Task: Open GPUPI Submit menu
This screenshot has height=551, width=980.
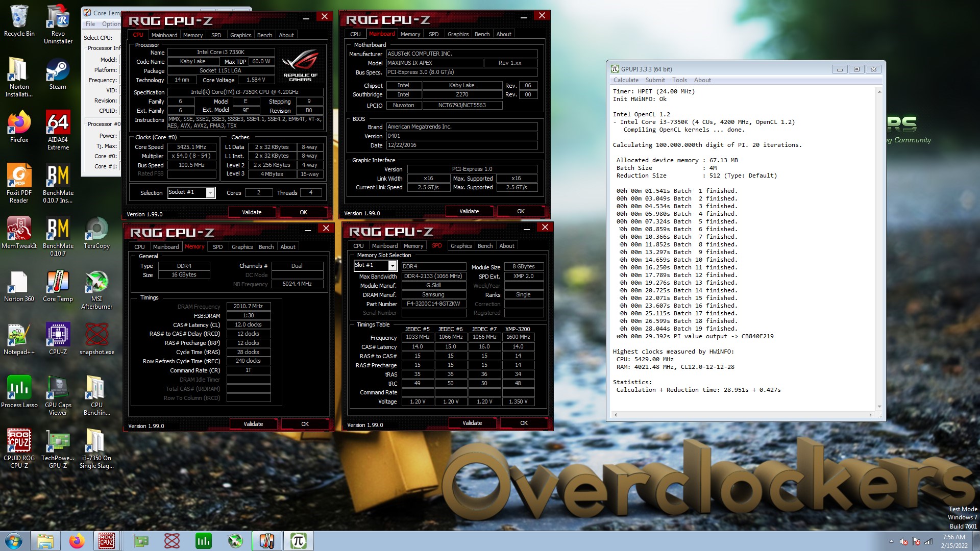Action: pyautogui.click(x=655, y=80)
